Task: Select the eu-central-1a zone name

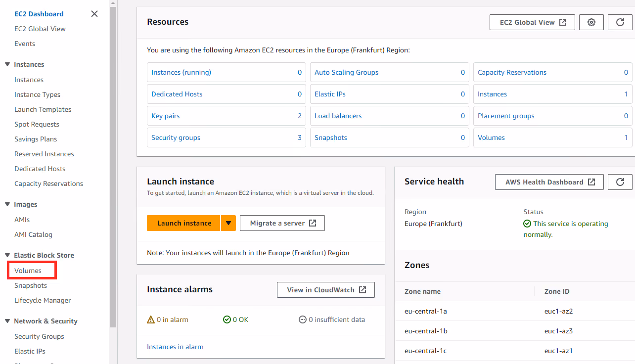Action: pyautogui.click(x=426, y=311)
